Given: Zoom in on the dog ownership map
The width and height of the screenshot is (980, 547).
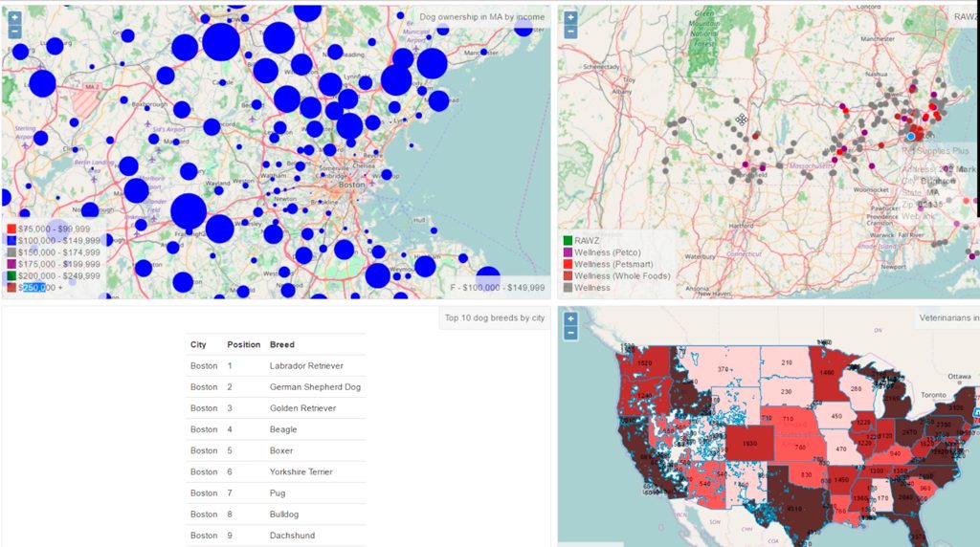Looking at the screenshot, I should (14, 17).
